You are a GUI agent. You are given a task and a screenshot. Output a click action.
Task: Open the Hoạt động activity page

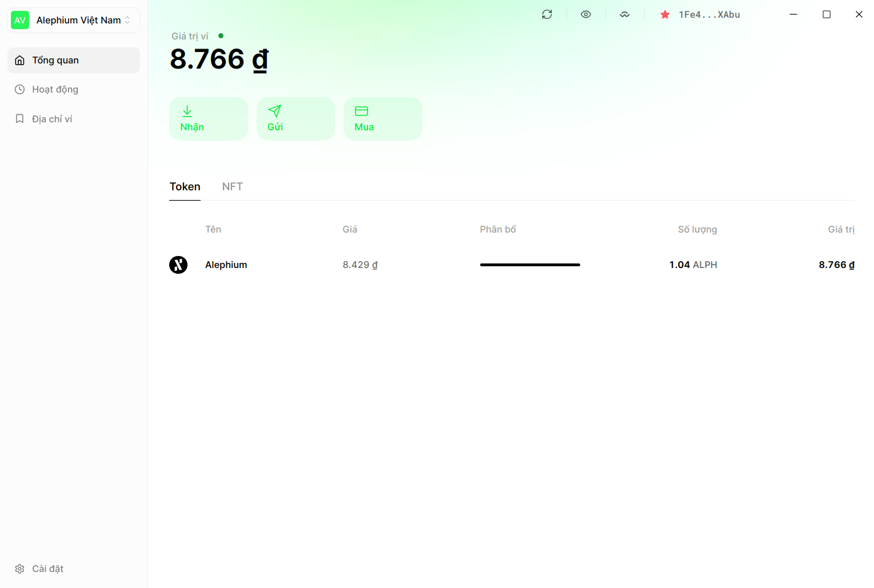pyautogui.click(x=74, y=89)
